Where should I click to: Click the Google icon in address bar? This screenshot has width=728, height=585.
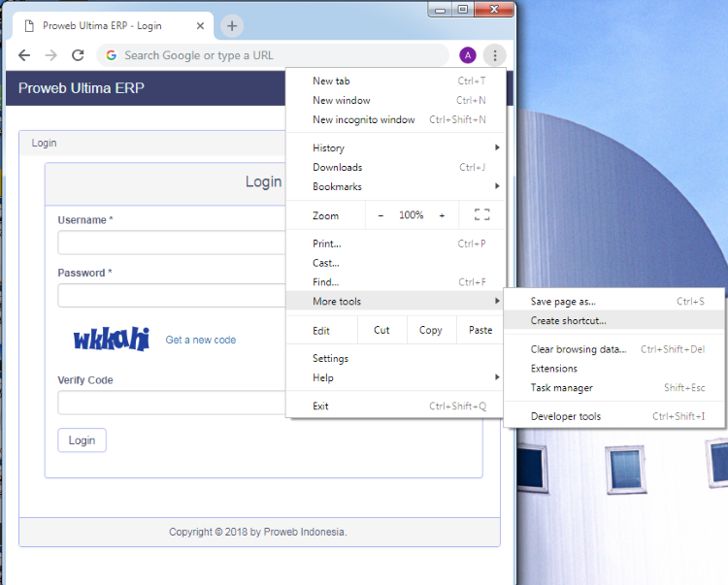111,55
